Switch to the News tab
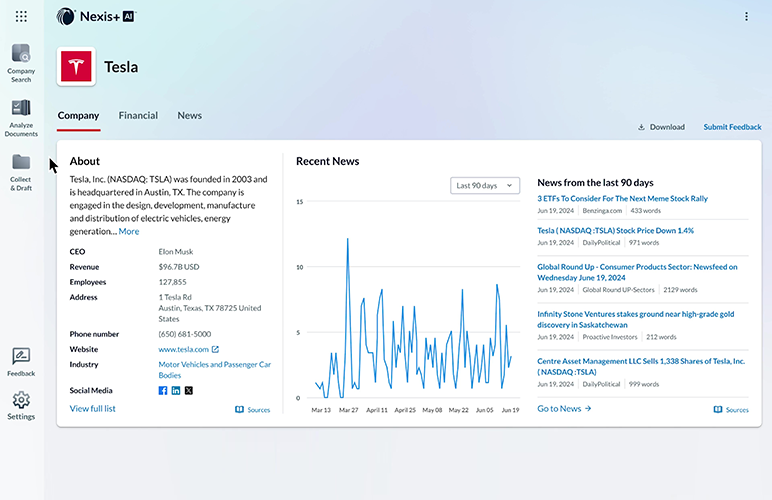Image resolution: width=772 pixels, height=500 pixels. [190, 116]
